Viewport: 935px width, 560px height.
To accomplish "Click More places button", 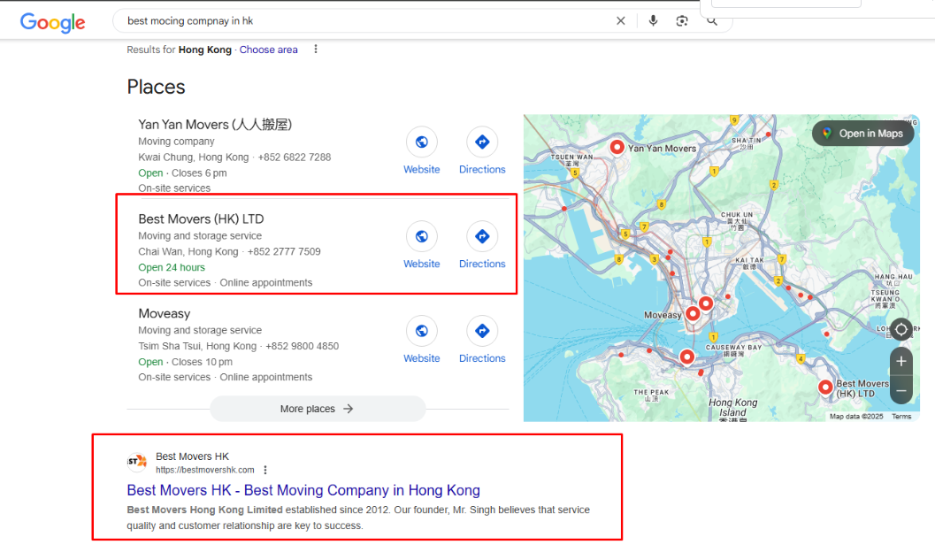I will 318,409.
